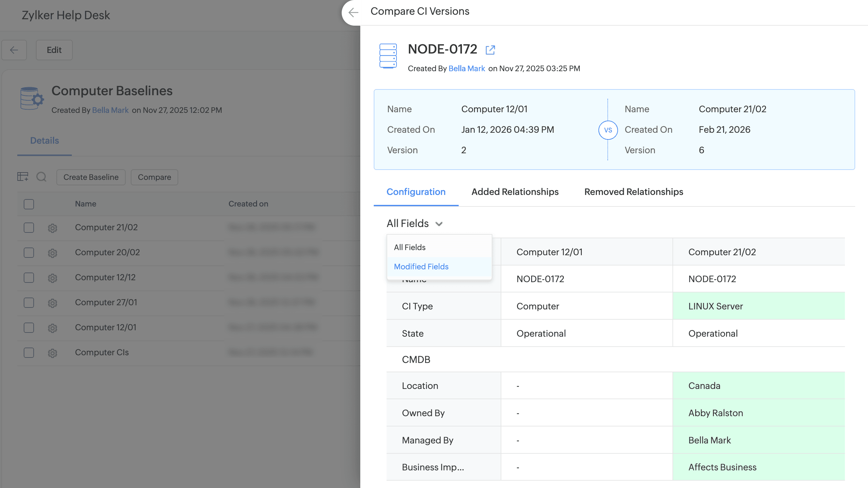
Task: Tick the checkbox for Computer 20/02
Action: (29, 252)
